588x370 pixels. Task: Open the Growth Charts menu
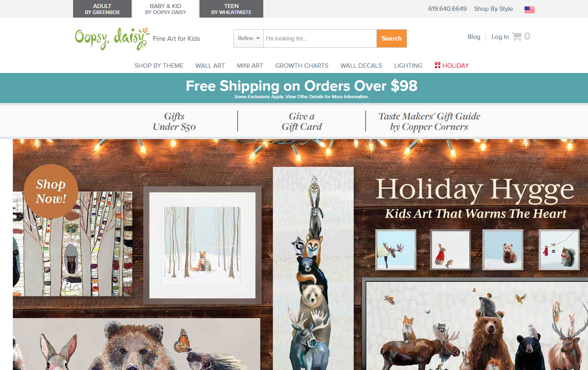pos(302,66)
